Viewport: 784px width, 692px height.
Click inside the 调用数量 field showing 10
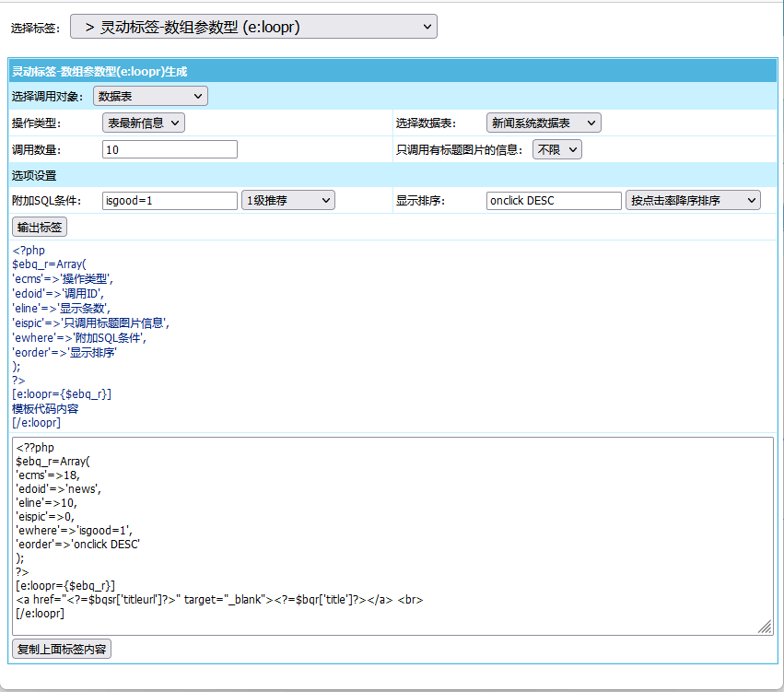click(169, 148)
